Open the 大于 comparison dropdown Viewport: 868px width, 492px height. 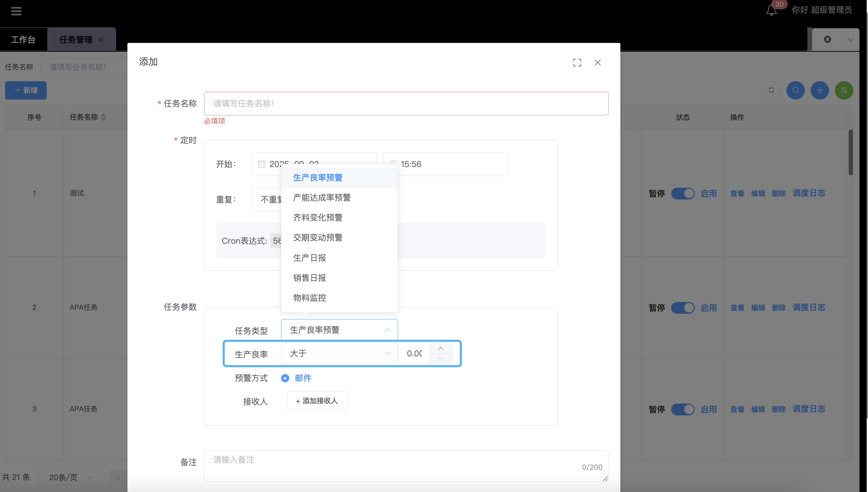click(339, 353)
